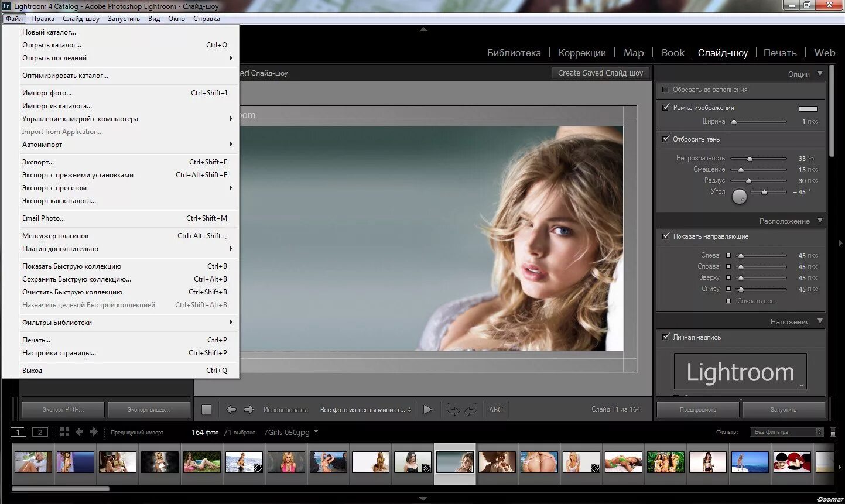Uncheck Отбросить тень checkbox

click(x=666, y=139)
